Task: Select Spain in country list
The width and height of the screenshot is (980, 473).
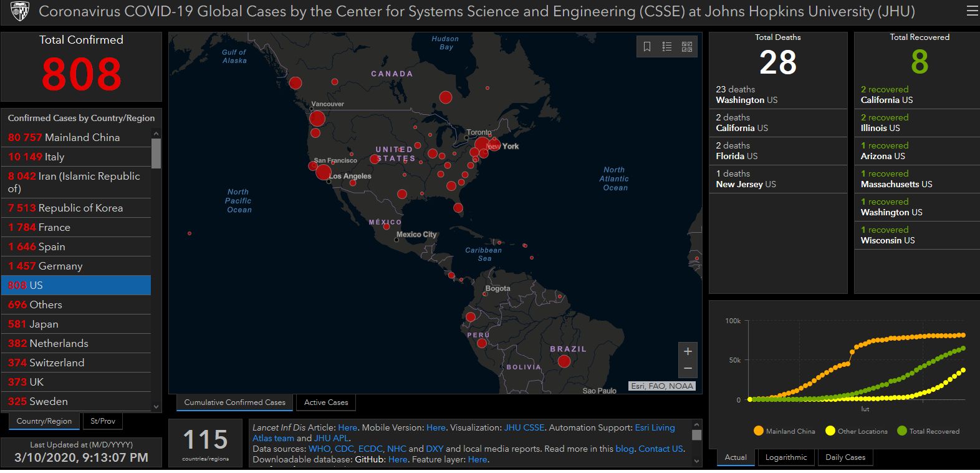Action: click(76, 246)
